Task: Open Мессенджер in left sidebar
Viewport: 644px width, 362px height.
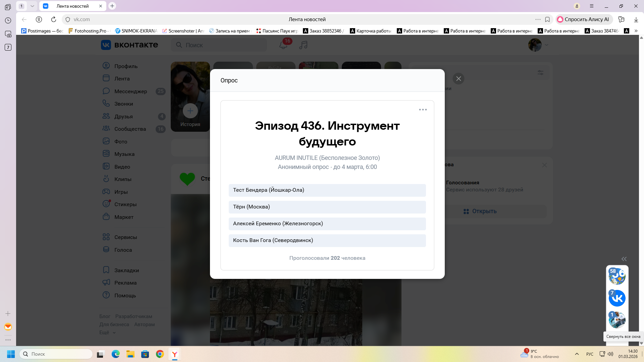Action: [130, 91]
